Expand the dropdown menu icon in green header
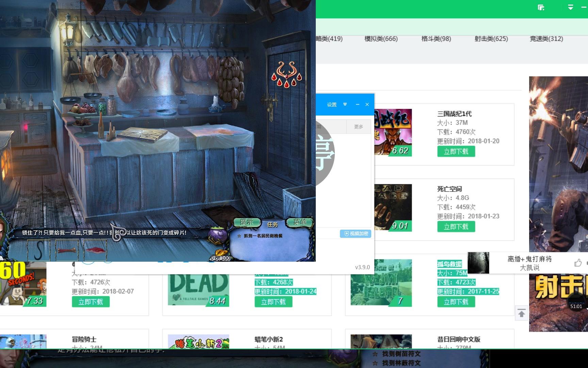The height and width of the screenshot is (368, 588). [x=571, y=7]
